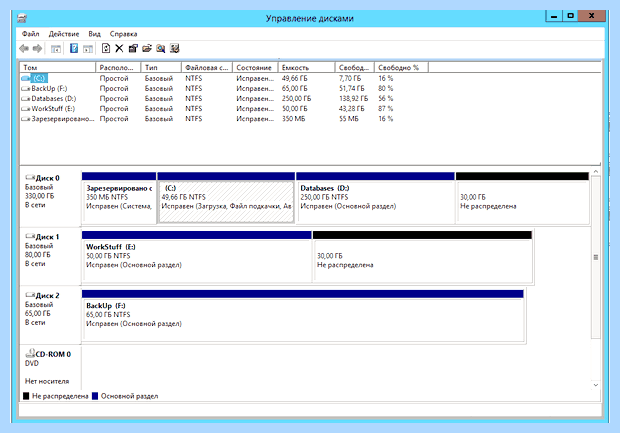Sort by the Емкость column header
The height and width of the screenshot is (433, 620).
click(306, 68)
